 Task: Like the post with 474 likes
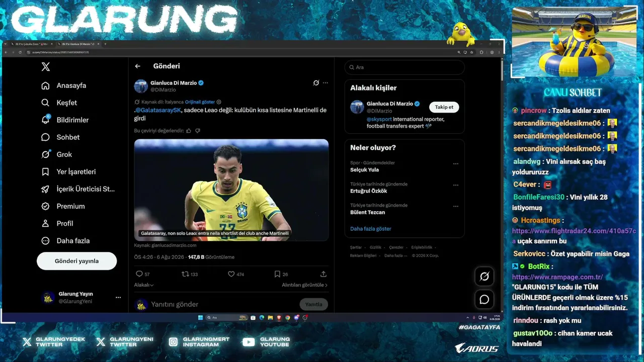click(x=236, y=274)
